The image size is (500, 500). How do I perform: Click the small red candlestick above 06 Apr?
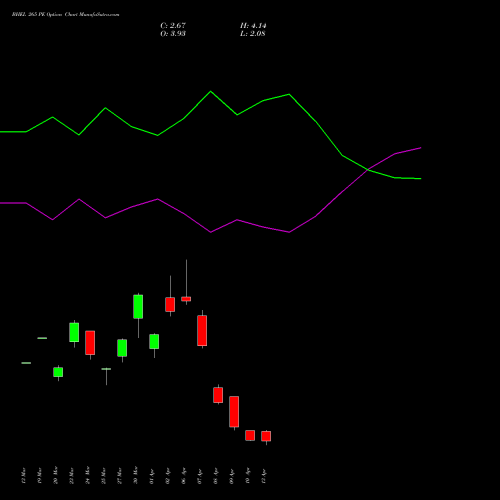tap(186, 299)
